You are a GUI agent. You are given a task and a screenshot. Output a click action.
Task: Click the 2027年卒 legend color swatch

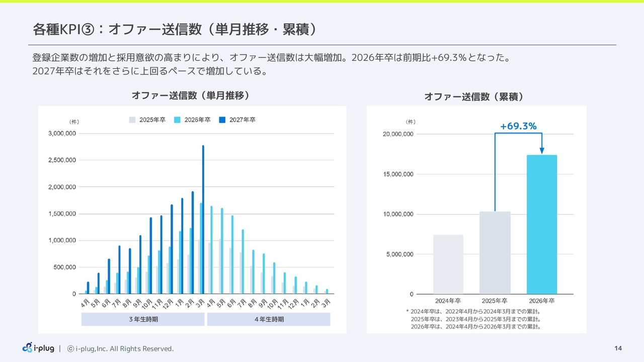click(x=222, y=120)
